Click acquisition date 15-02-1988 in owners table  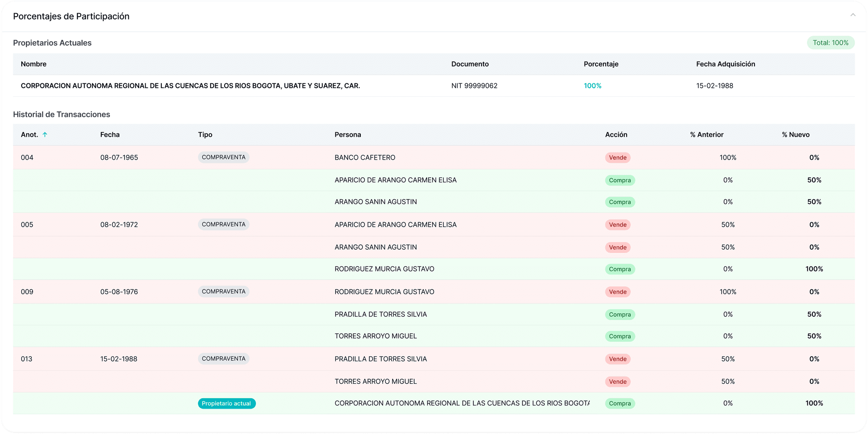[x=715, y=86]
